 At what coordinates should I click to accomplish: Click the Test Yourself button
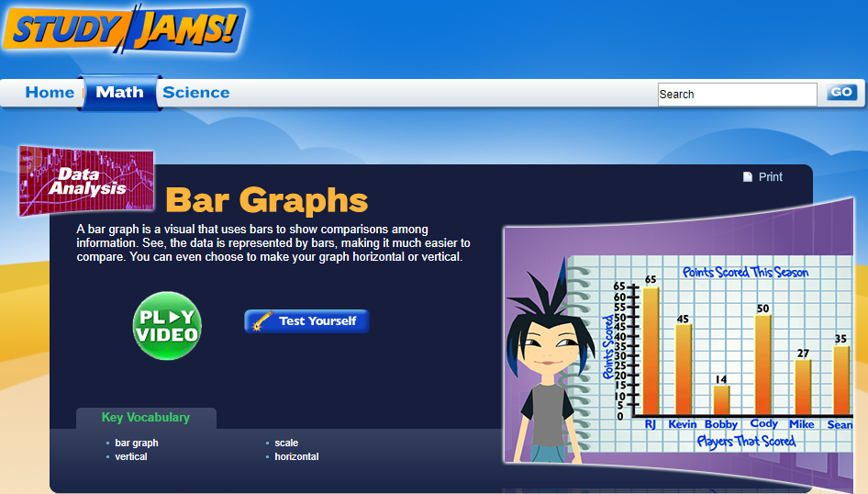click(x=306, y=321)
